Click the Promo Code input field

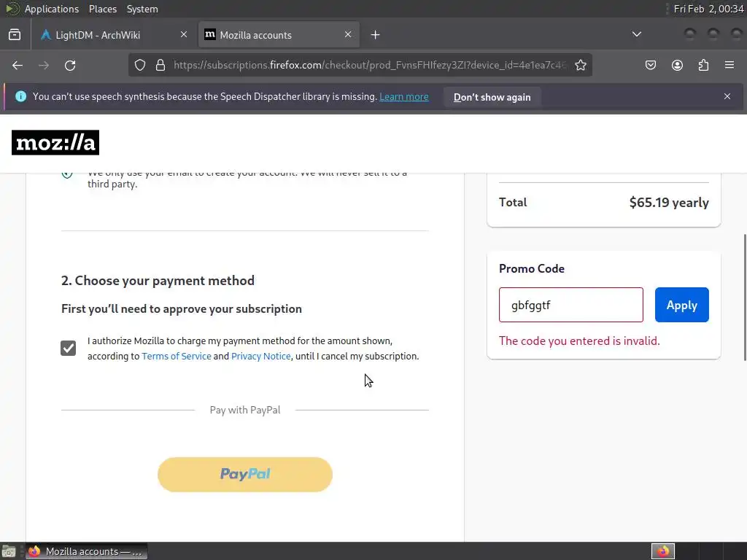tap(570, 305)
